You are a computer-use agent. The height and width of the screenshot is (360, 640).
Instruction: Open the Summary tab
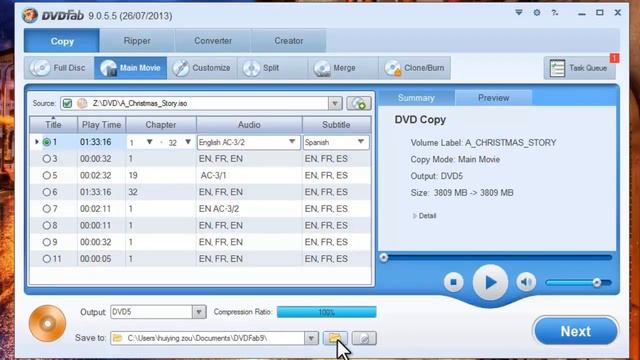coord(416,98)
